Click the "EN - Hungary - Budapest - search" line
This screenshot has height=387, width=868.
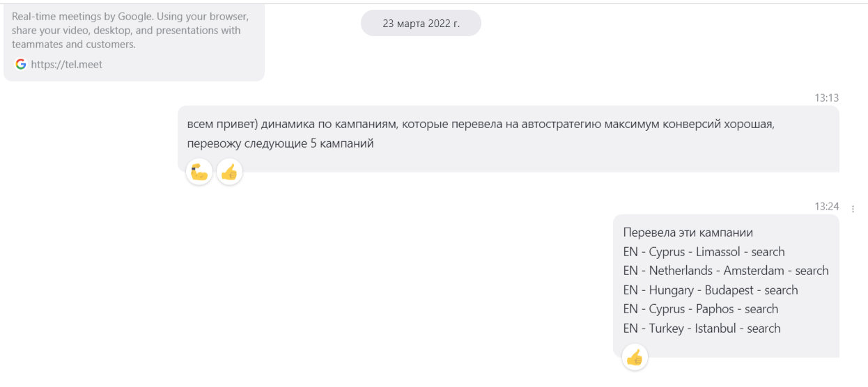710,290
